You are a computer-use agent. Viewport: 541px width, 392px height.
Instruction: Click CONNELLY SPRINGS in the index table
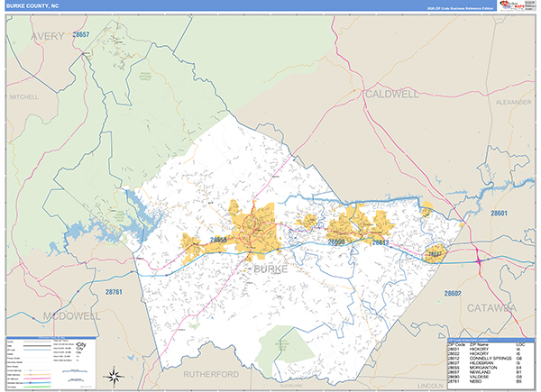pos(491,359)
